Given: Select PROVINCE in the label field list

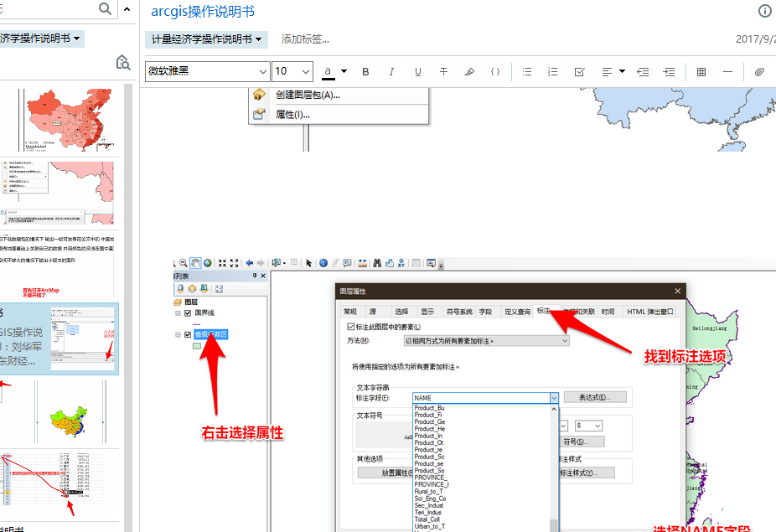Looking at the screenshot, I should [x=430, y=478].
